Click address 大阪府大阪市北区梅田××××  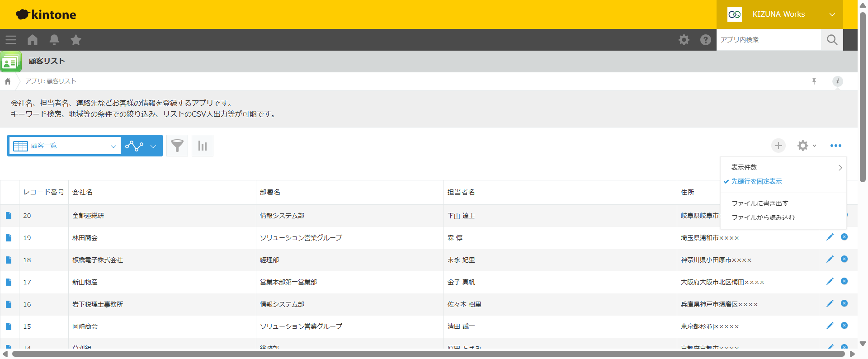[722, 282]
